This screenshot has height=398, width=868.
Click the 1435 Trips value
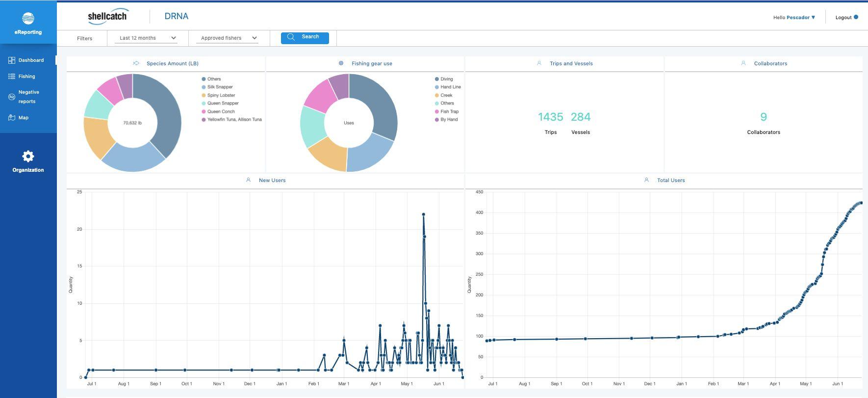pos(550,117)
